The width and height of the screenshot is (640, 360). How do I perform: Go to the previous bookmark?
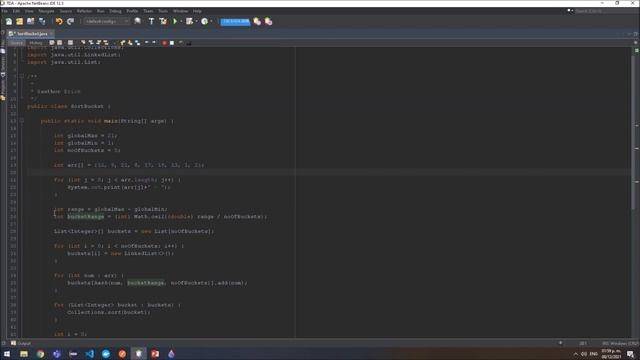pyautogui.click(x=122, y=42)
